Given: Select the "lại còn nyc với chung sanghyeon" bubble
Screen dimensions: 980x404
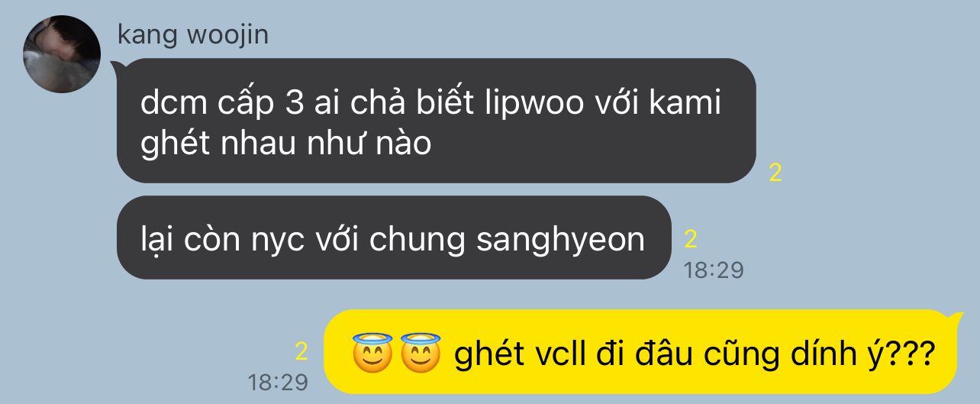Looking at the screenshot, I should click(392, 238).
